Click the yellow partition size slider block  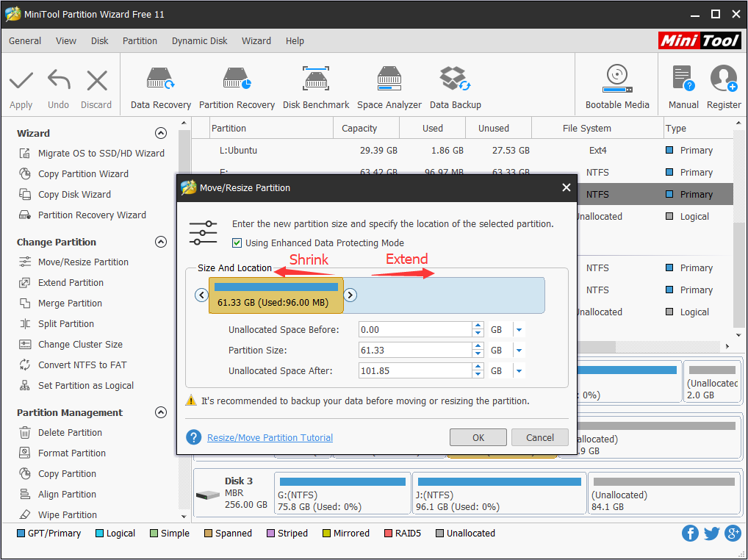pos(276,295)
